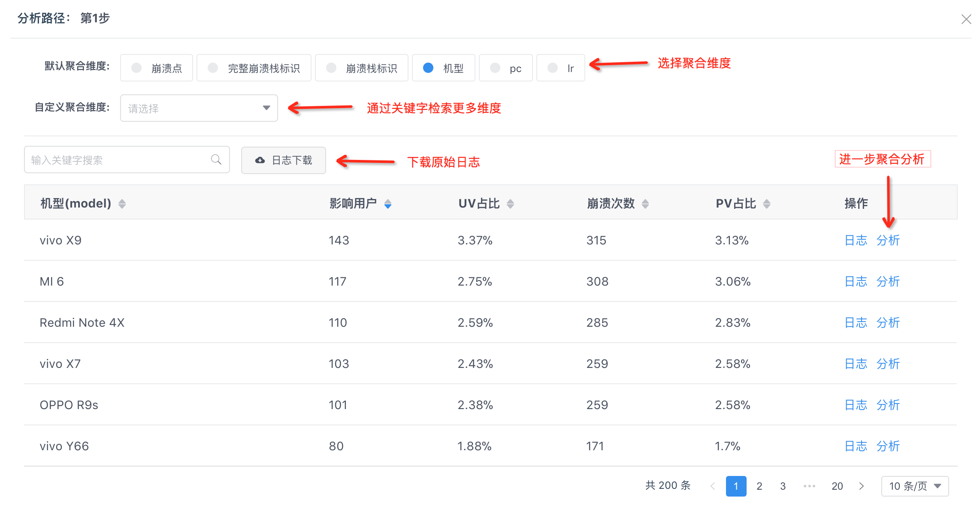The image size is (980, 530).
Task: Go to pagination page 20
Action: 837,486
